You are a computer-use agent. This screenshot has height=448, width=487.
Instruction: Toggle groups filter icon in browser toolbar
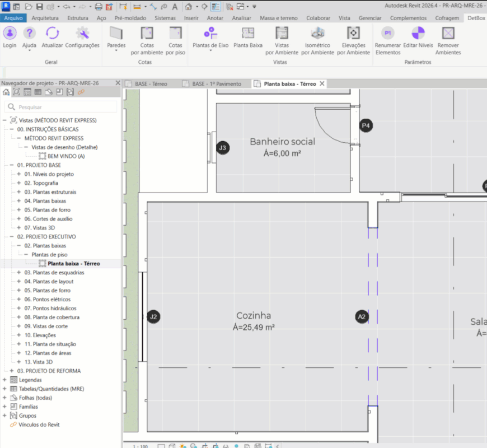tap(70, 92)
